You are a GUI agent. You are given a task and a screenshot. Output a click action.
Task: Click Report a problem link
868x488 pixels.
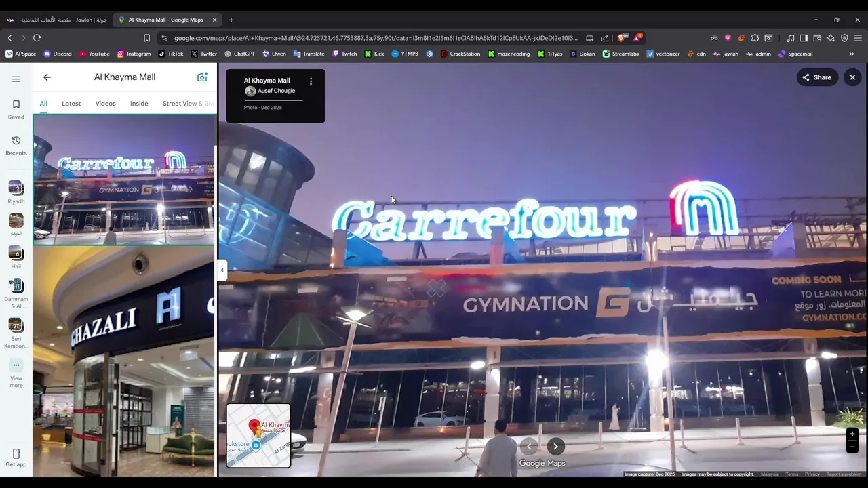[x=844, y=474]
